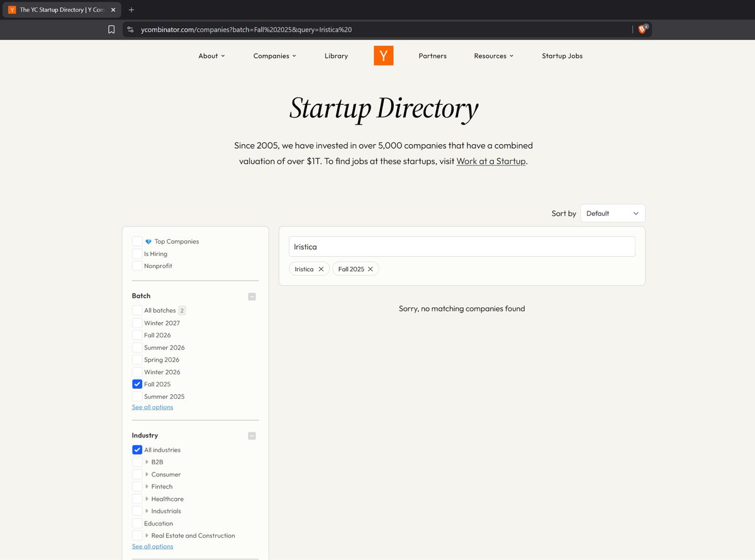The image size is (755, 560).
Task: Check the Winter 2027 batch
Action: 137,323
